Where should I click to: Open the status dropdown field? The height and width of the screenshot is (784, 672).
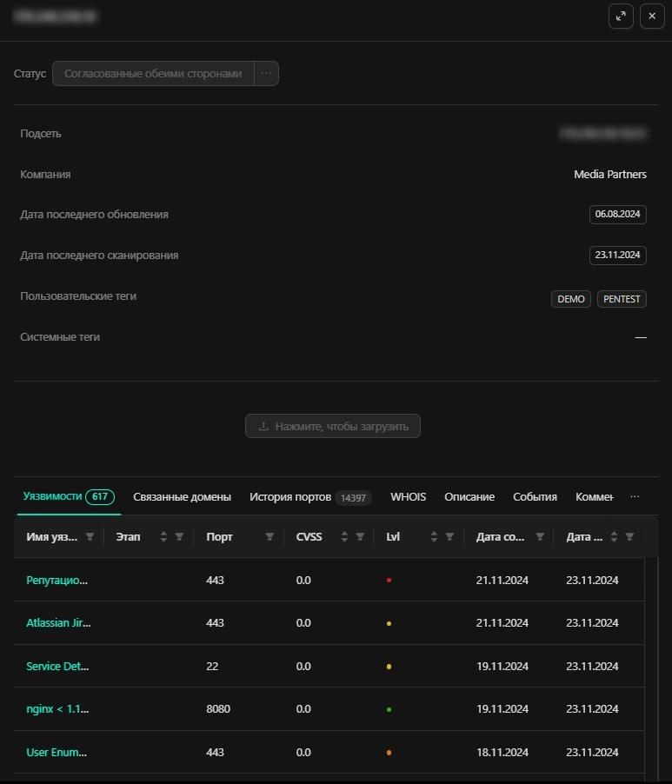[x=153, y=74]
